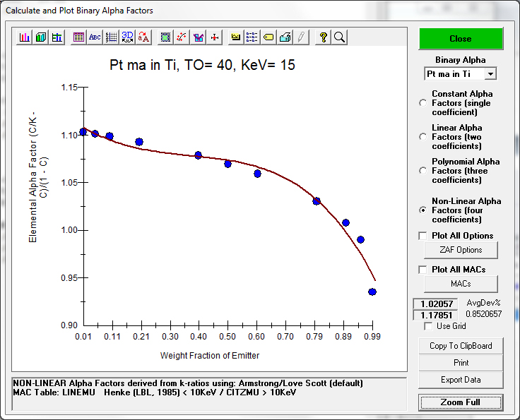This screenshot has width=520, height=420.
Task: Click the Export Data button
Action: click(460, 380)
